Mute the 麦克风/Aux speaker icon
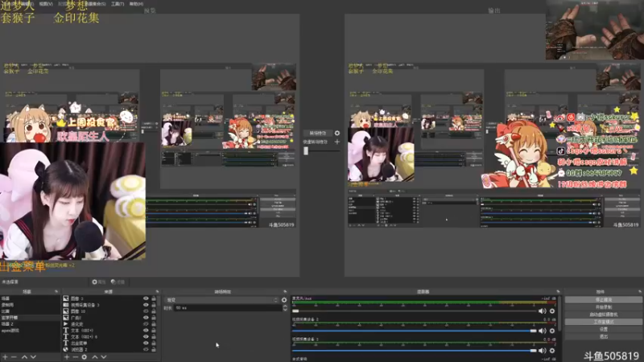The height and width of the screenshot is (362, 644). (x=543, y=311)
